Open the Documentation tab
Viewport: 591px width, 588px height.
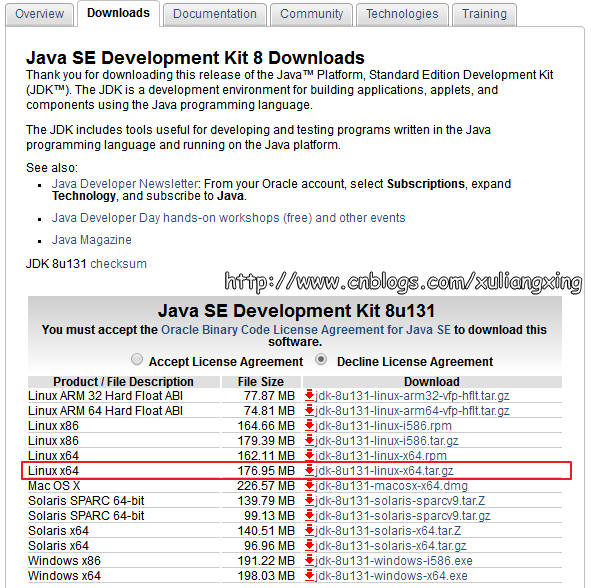[215, 14]
